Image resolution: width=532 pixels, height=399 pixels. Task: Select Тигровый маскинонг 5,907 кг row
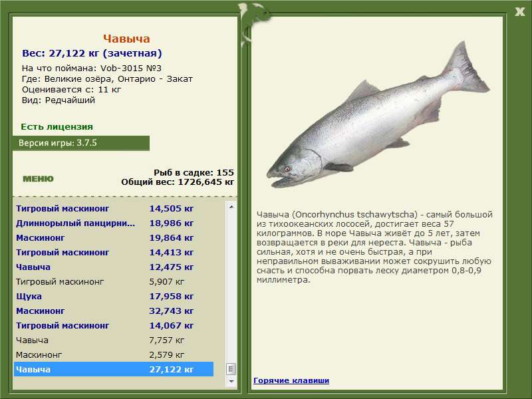coord(114,281)
